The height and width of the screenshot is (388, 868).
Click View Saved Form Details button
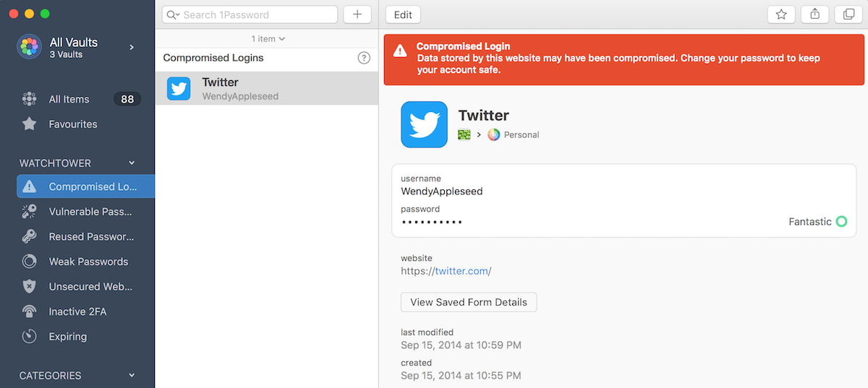pyautogui.click(x=469, y=302)
